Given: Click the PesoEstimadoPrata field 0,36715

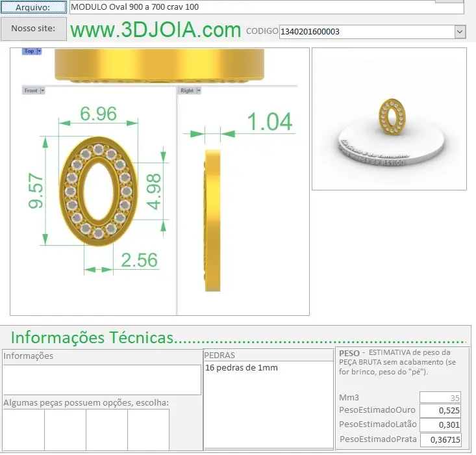Looking at the screenshot, I should (x=440, y=439).
